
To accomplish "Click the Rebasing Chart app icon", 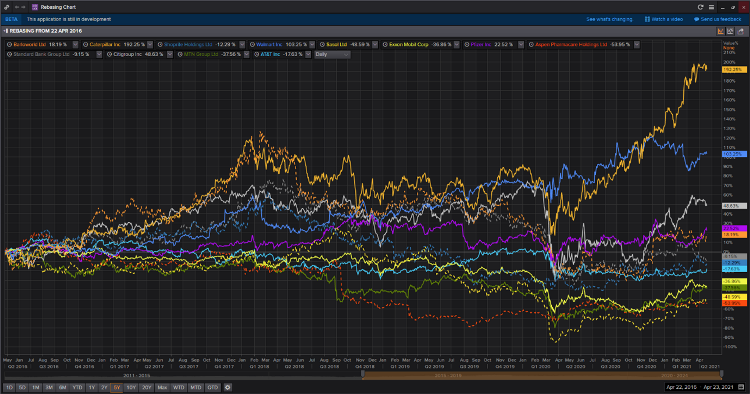I will 34,7.
